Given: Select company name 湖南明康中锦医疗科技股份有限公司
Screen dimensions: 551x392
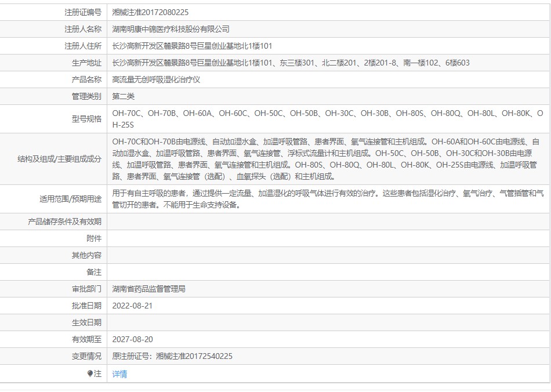Looking at the screenshot, I should point(171,29).
